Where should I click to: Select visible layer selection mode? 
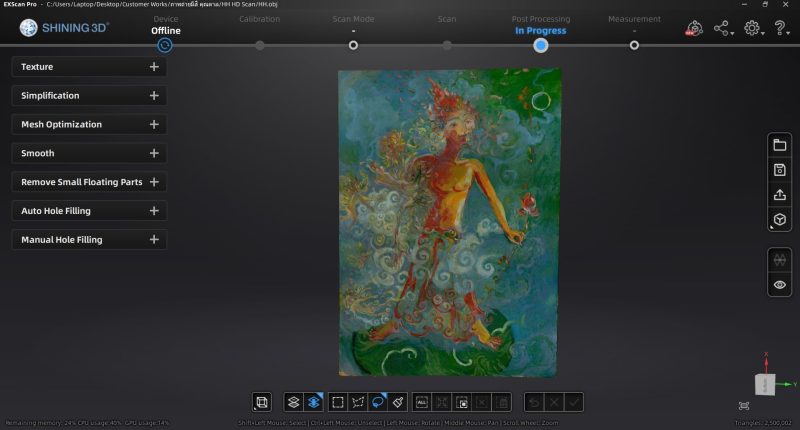click(293, 402)
